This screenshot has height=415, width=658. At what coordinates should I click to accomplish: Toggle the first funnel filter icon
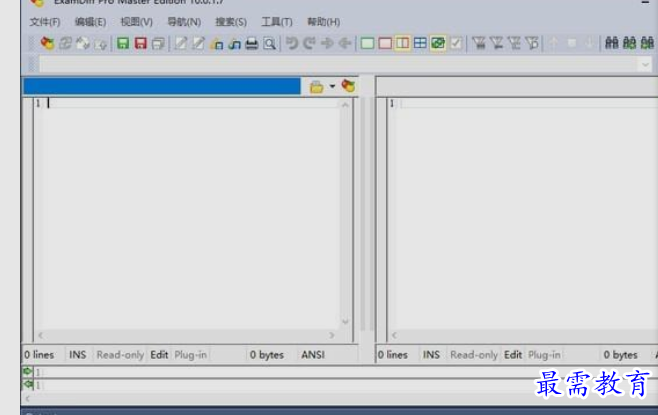pyautogui.click(x=479, y=43)
